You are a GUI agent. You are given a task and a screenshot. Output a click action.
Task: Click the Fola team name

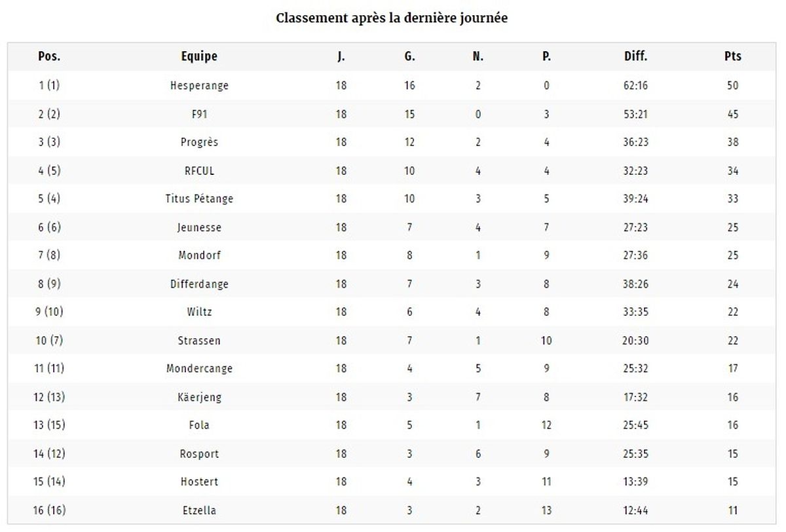click(199, 425)
